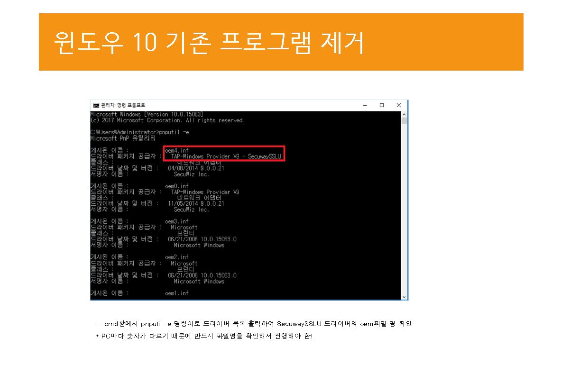Screen dimensions: 561x392
Task: Click the Microsoft PnP 유틸리티 output line
Action: pos(122,138)
